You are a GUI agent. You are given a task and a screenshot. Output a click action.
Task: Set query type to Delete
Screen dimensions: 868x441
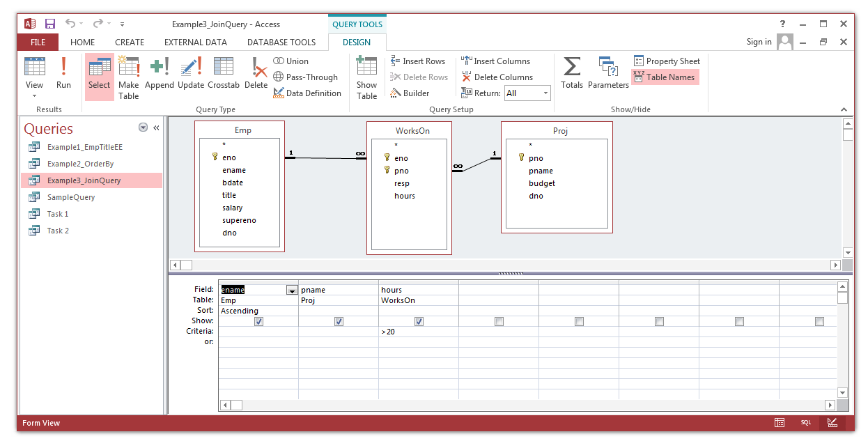click(256, 73)
